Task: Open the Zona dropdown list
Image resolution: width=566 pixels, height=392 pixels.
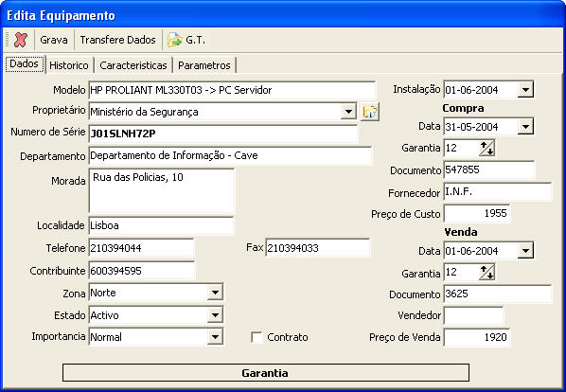Action: pyautogui.click(x=215, y=293)
